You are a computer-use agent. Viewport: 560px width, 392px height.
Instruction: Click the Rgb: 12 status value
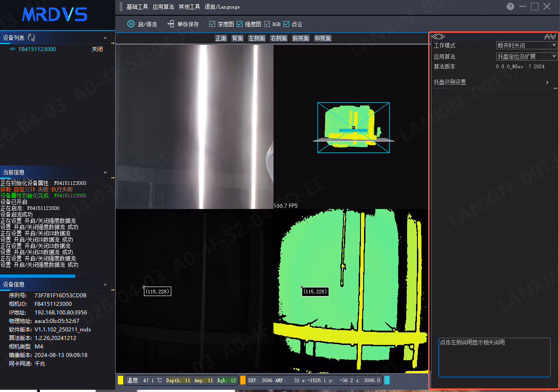coord(227,380)
